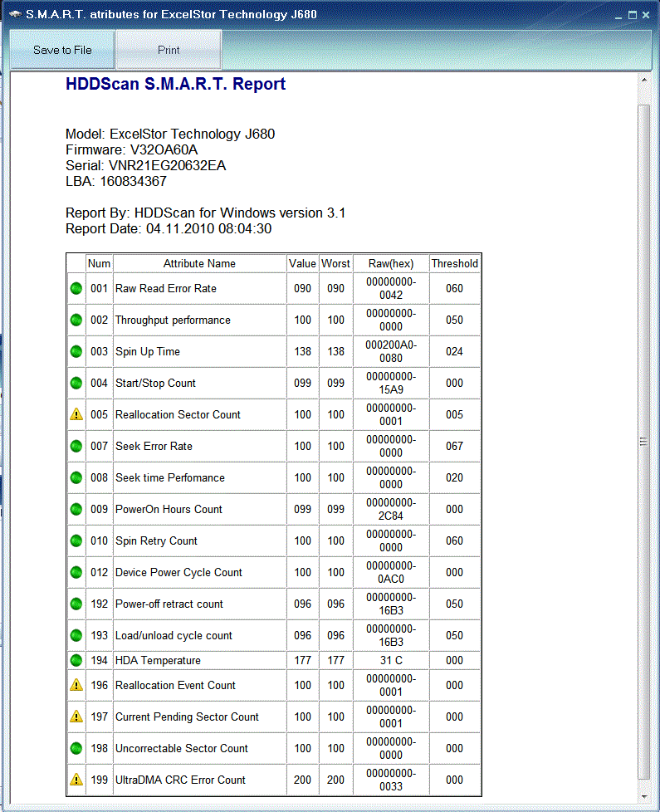Viewport: 660px width, 812px height.
Task: Click the scrollbar up arrow
Action: tap(644, 81)
